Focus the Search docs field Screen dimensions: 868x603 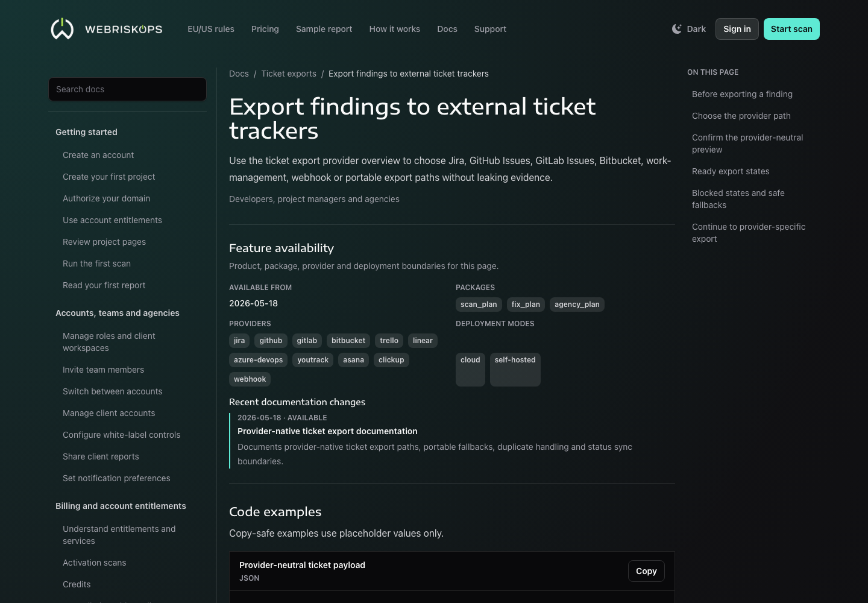[127, 89]
